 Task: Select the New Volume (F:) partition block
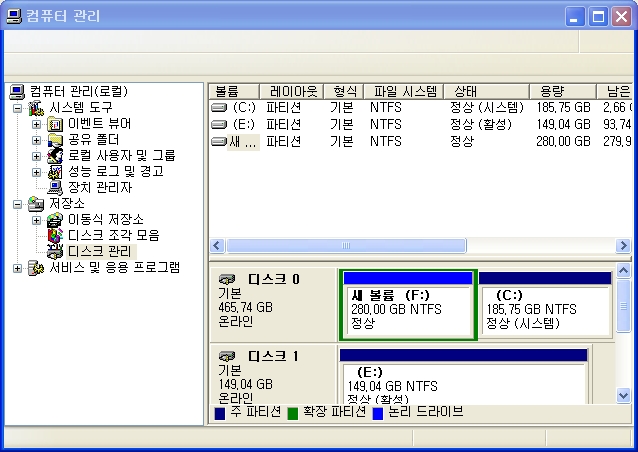408,310
